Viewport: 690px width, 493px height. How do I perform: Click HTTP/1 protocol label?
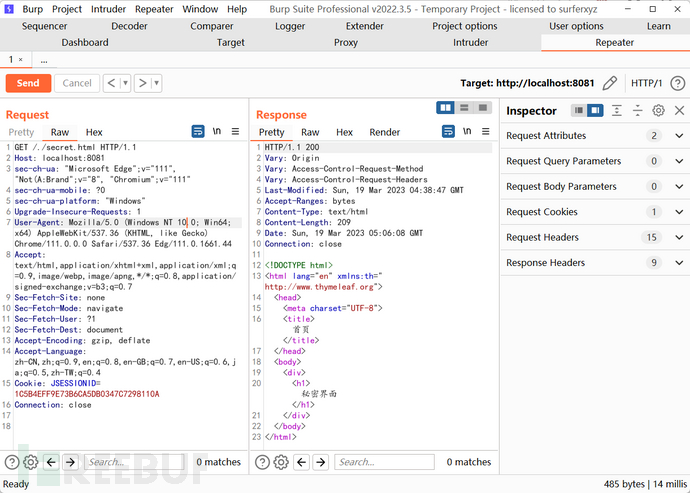click(646, 83)
